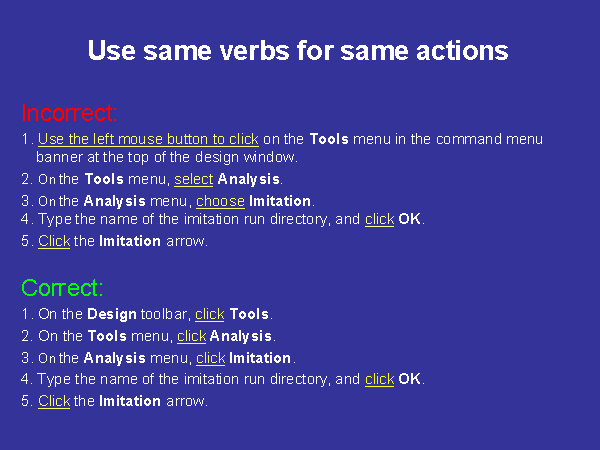Viewport: 600px width, 450px height.
Task: Click the underlined "select" link
Action: click(x=193, y=180)
